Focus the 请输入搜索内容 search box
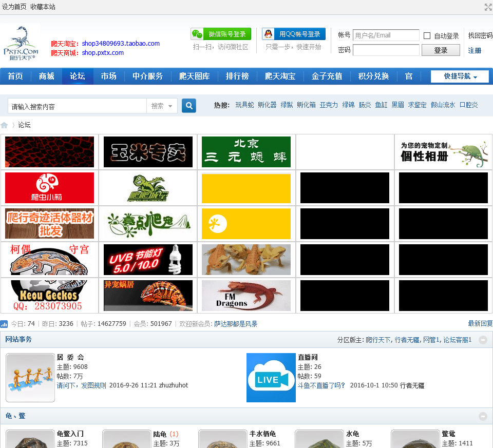 tap(78, 106)
